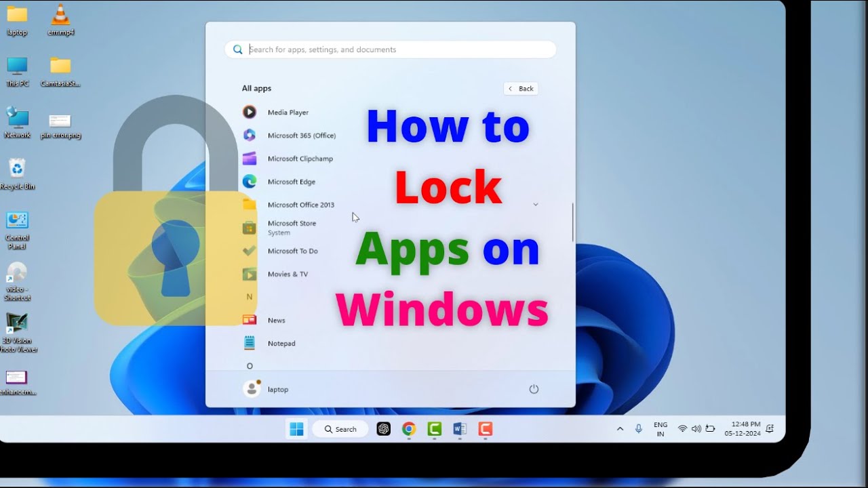Open notification bell icon in tray

tap(770, 429)
